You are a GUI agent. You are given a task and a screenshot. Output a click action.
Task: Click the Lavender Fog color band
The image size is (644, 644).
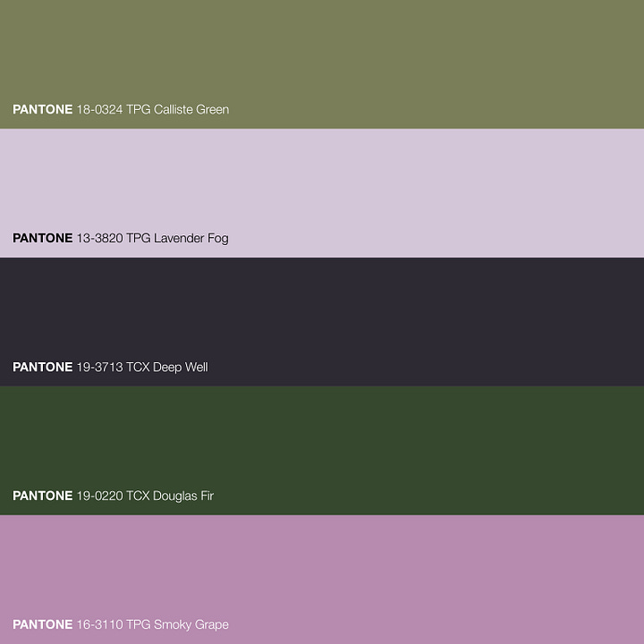point(322,193)
